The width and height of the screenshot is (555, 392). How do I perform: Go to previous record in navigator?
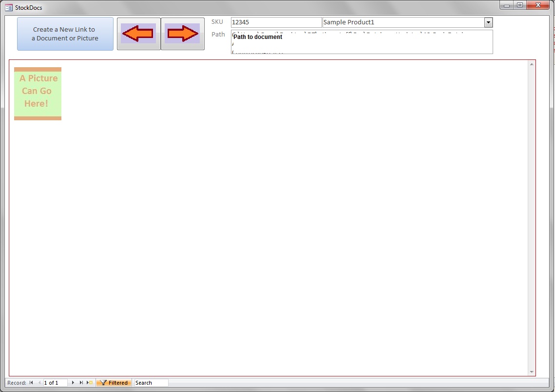[39, 383]
